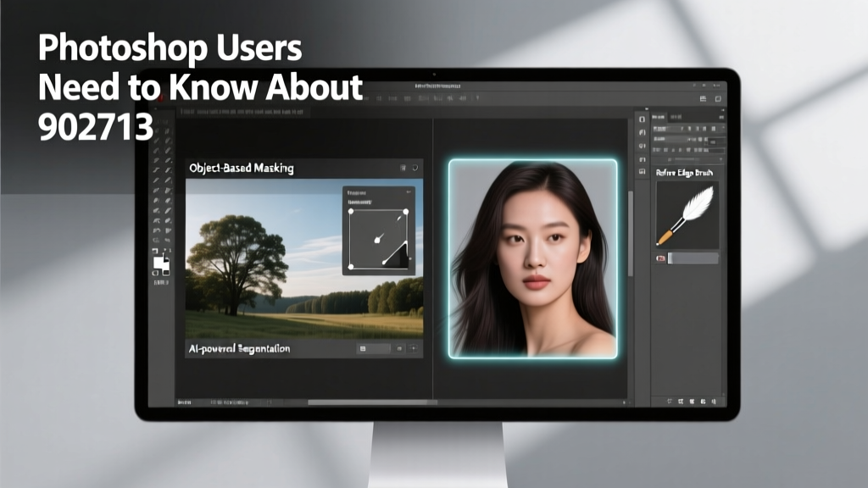Click the second icon in the panel's bottom icon row

[681, 401]
